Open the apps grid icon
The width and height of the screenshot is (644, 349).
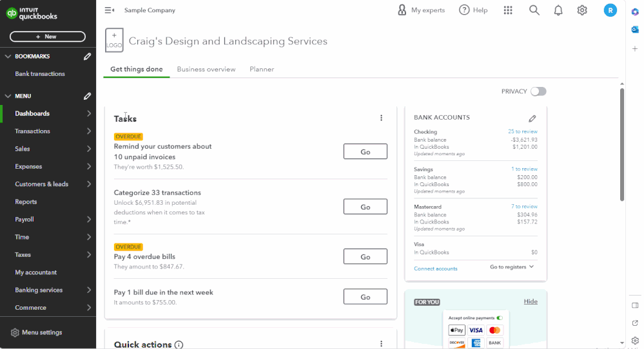[508, 10]
